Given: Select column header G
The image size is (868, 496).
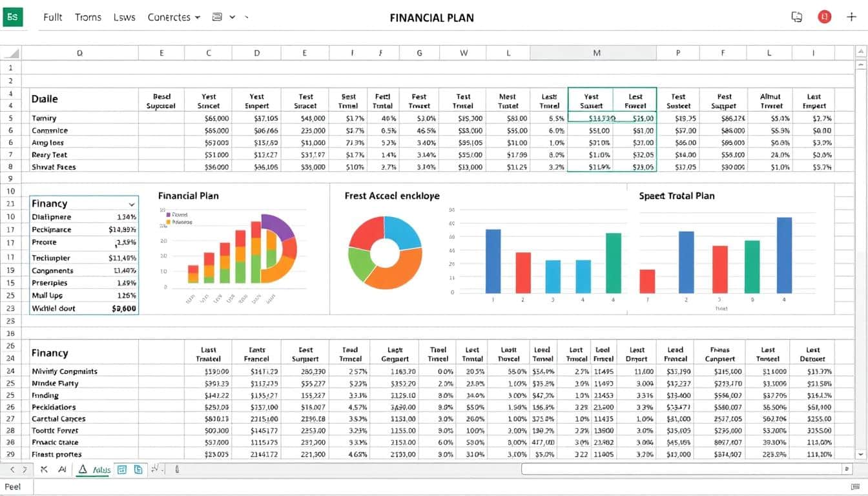Looking at the screenshot, I should [419, 54].
